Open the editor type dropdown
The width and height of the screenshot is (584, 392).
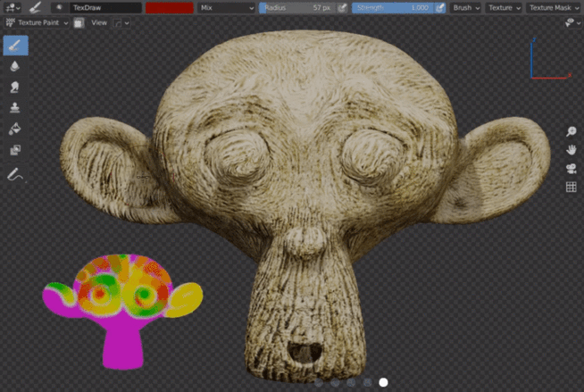13,7
